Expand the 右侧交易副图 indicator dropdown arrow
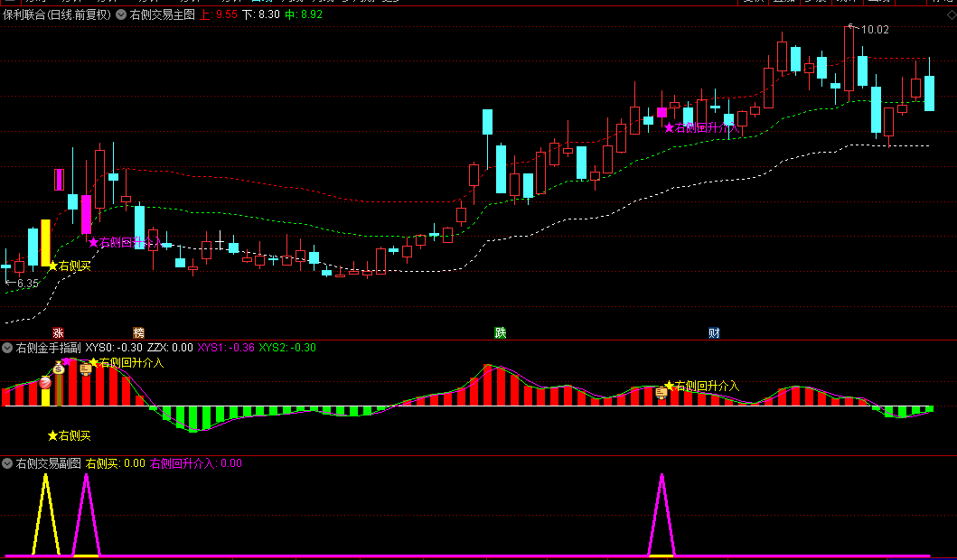The width and height of the screenshot is (957, 560). pyautogui.click(x=7, y=463)
